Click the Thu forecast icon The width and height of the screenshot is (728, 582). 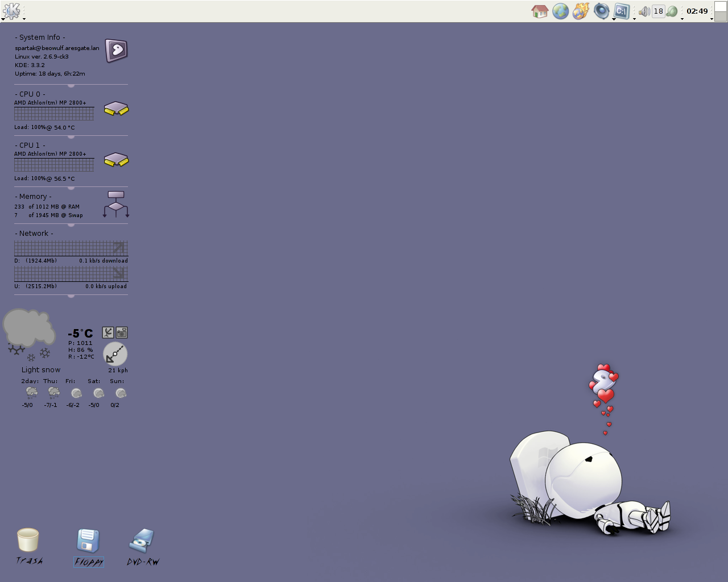coord(54,392)
